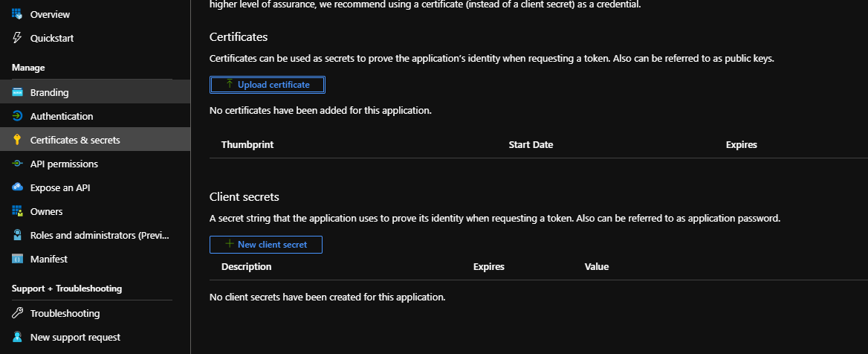Click the Thumbprint column header

point(247,144)
